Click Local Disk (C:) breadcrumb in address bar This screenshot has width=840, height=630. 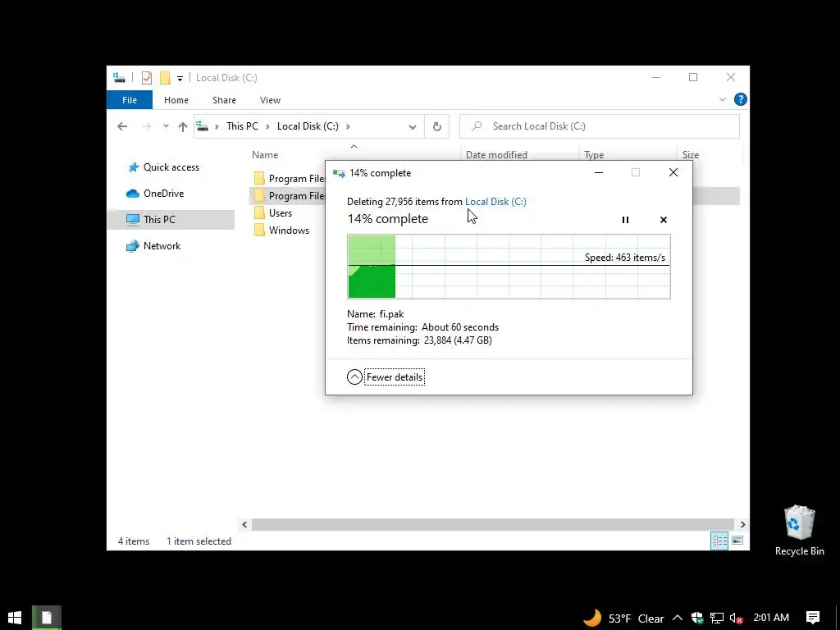click(x=308, y=126)
